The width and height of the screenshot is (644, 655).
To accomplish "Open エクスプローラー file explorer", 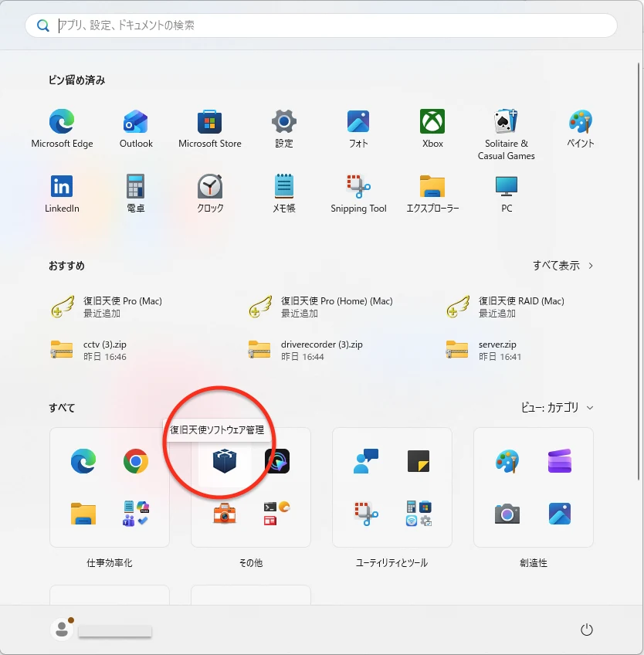I will [432, 193].
